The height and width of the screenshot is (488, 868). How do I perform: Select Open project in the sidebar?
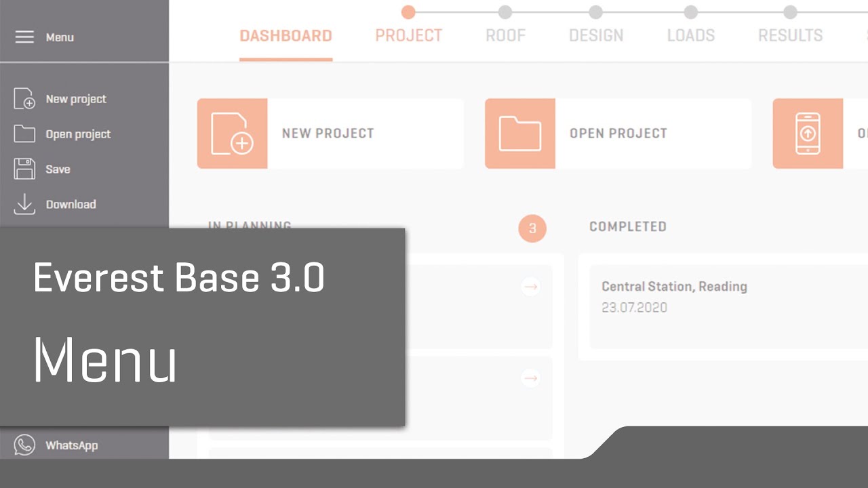(x=78, y=134)
